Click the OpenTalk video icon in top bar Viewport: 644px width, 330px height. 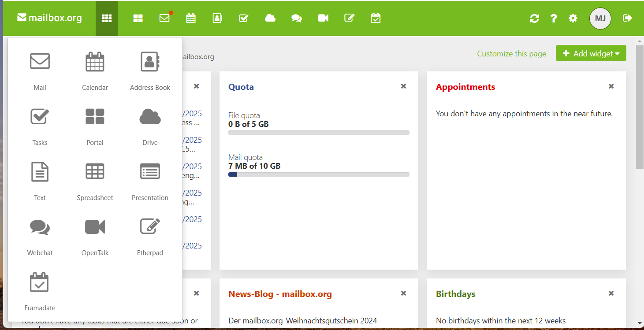pos(323,18)
